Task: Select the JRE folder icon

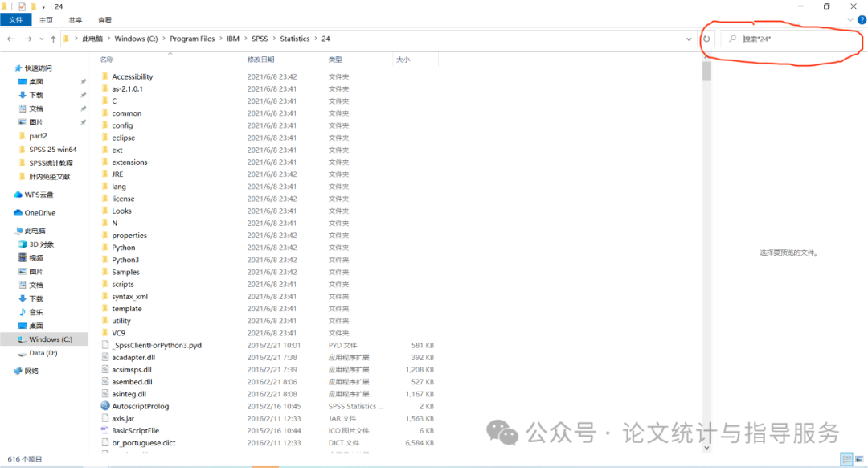Action: 104,174
